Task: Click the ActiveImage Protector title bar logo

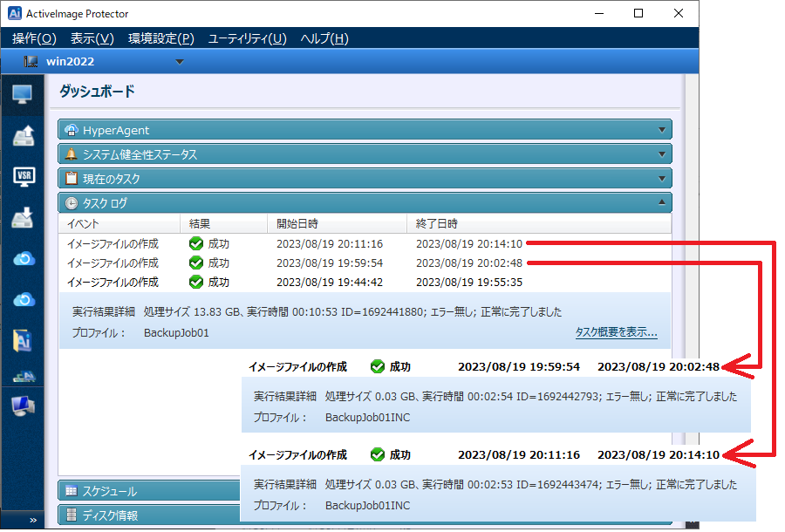Action: (x=15, y=13)
